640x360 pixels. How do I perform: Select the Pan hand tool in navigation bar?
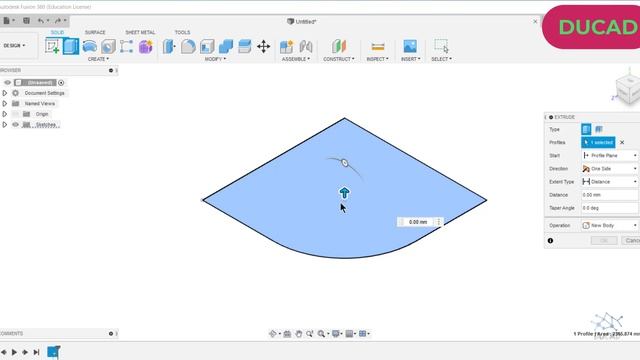pyautogui.click(x=298, y=334)
